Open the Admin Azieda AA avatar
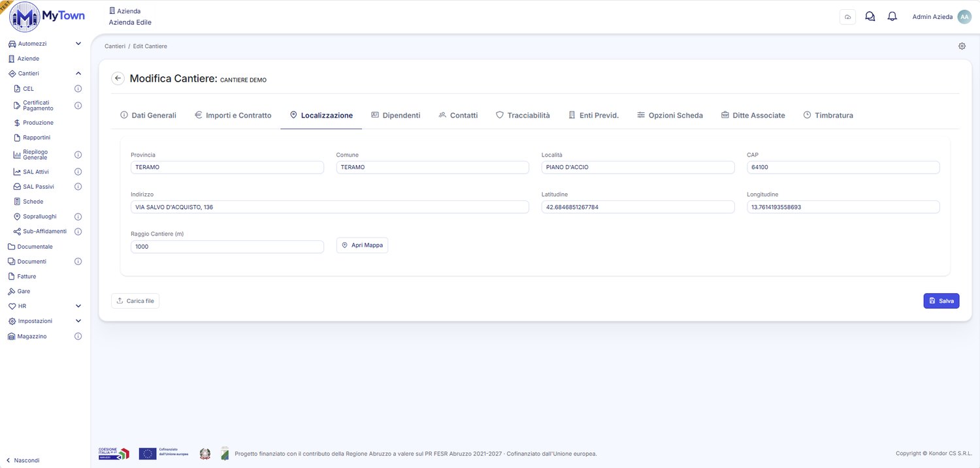 [964, 17]
